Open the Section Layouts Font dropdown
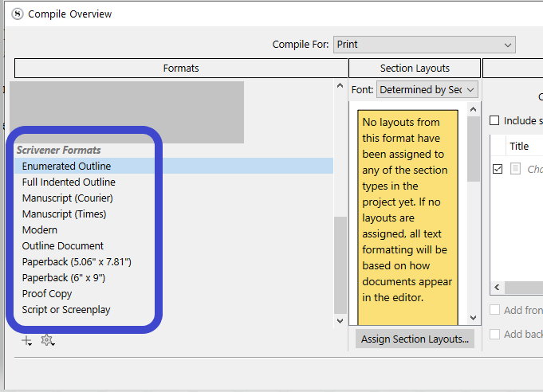The width and height of the screenshot is (543, 392). coord(427,89)
